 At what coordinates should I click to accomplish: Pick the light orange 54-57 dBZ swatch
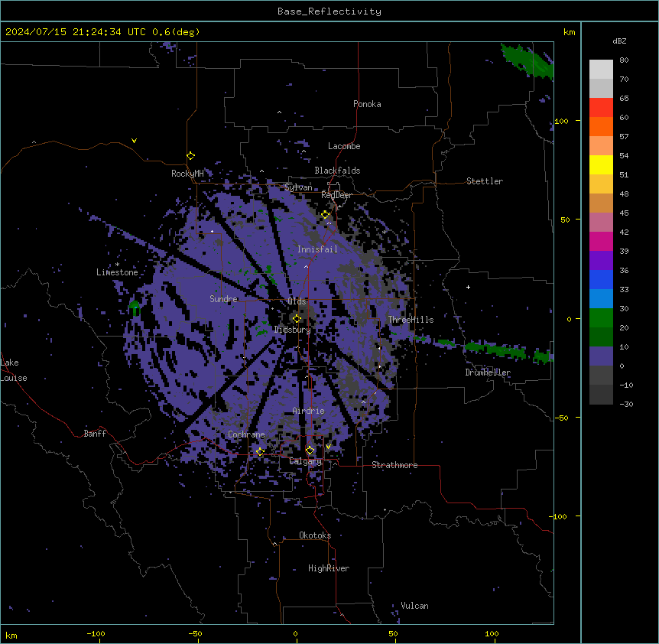pyautogui.click(x=601, y=146)
